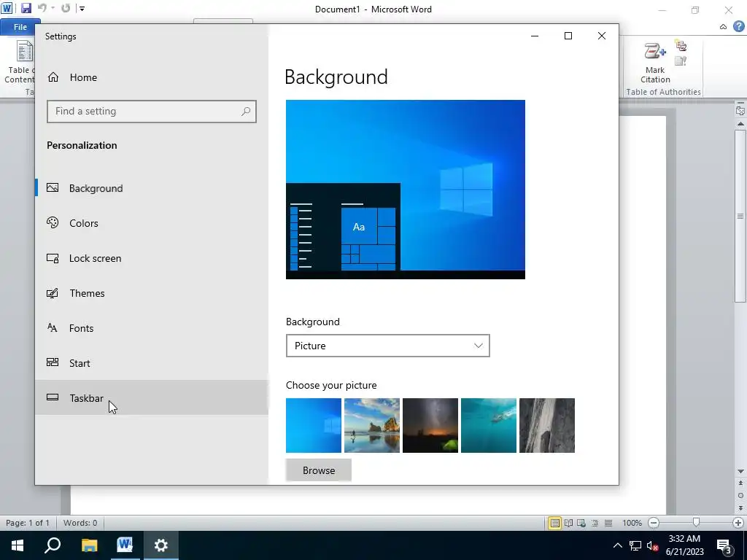Open the Background type dropdown showing Picture
The width and height of the screenshot is (747, 560).
coord(388,346)
